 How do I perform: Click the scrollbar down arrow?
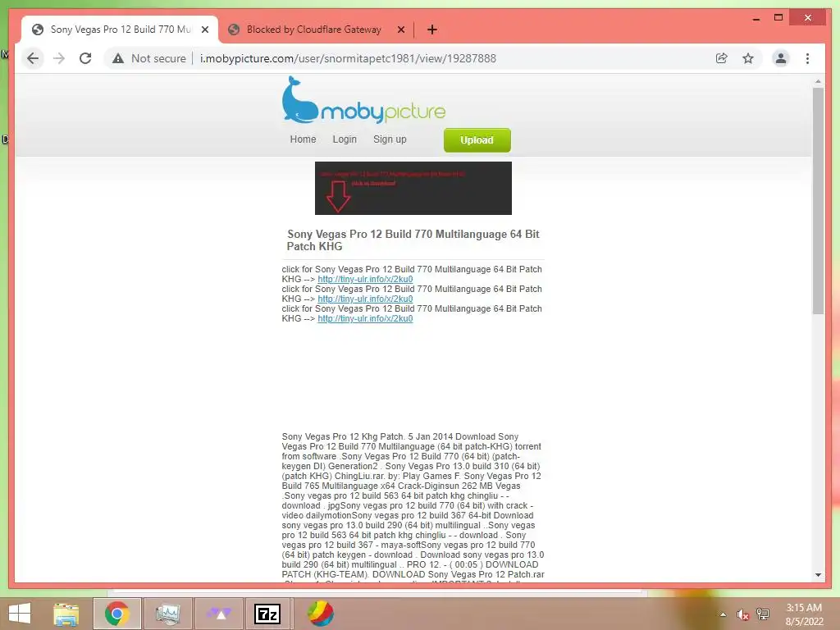818,575
